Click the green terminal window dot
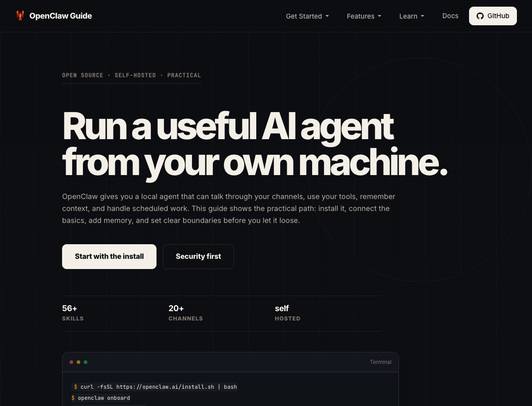Image resolution: width=532 pixels, height=406 pixels. (x=86, y=362)
